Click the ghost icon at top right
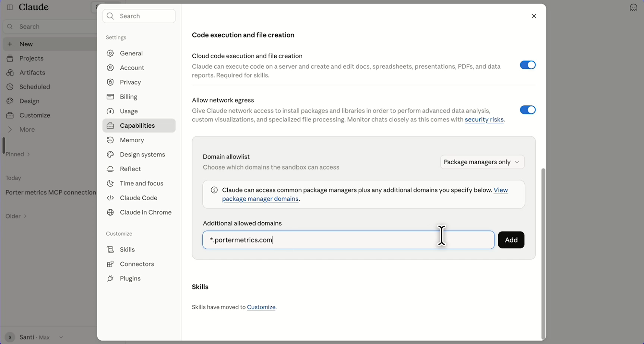The height and width of the screenshot is (344, 644). (x=634, y=7)
